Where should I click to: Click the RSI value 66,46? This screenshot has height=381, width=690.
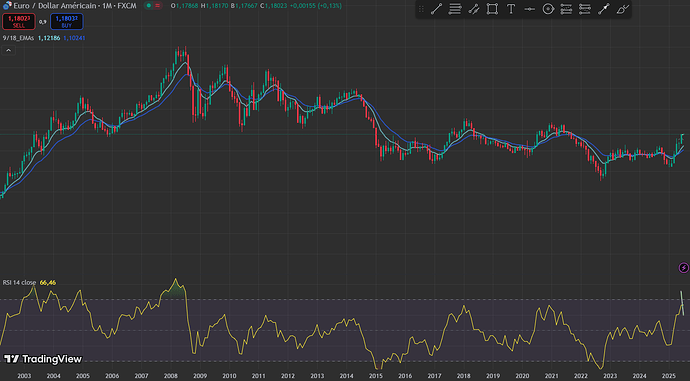(x=48, y=282)
